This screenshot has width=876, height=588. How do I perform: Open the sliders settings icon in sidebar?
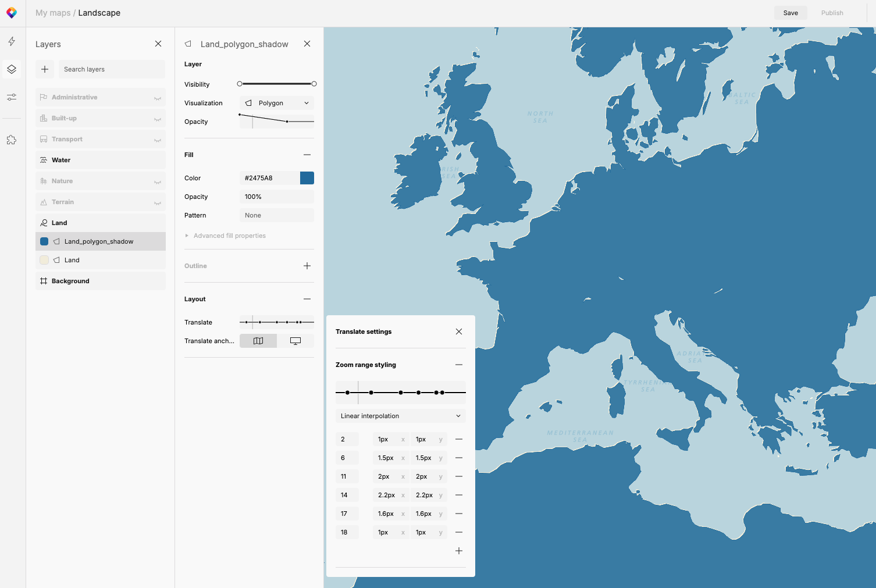pyautogui.click(x=12, y=97)
